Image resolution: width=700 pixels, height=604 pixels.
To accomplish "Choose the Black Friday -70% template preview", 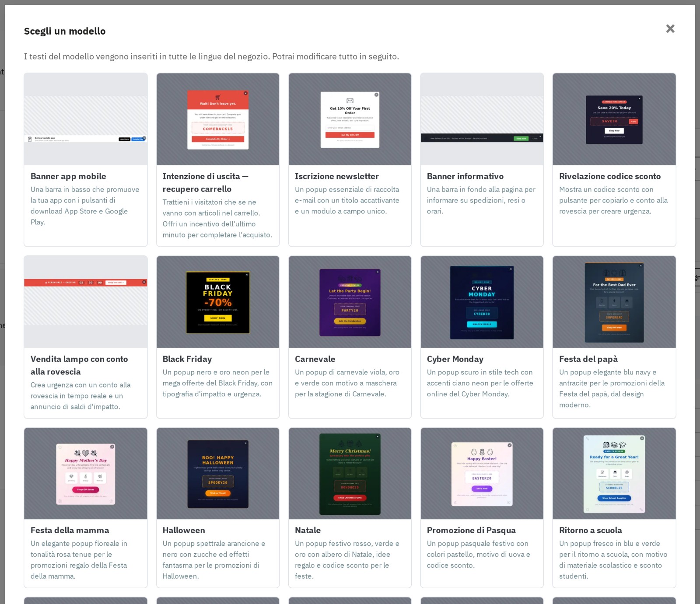I will (x=218, y=302).
